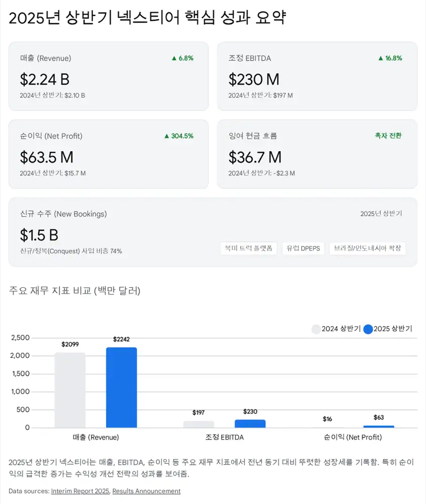
Task: Select the 유럽 DPEPS tag
Action: [303, 248]
